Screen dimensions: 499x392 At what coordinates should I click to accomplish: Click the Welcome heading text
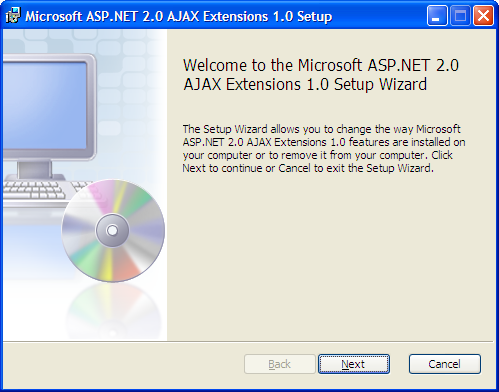tap(321, 75)
